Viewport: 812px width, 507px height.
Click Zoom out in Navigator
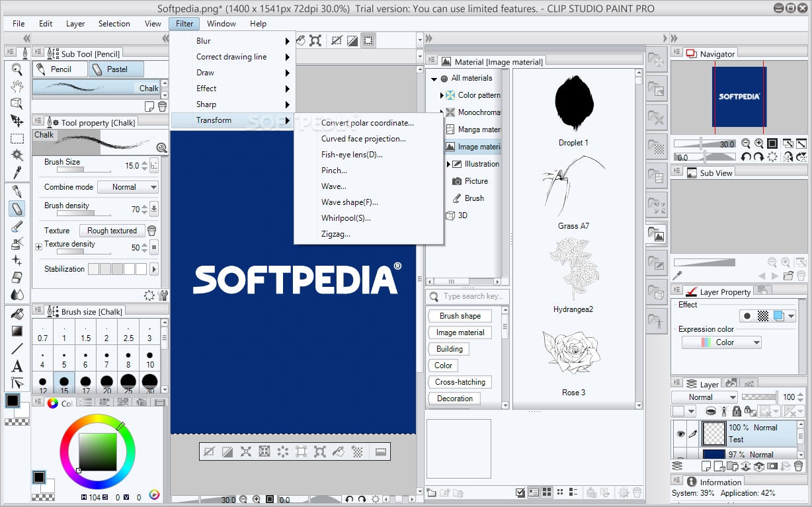click(x=745, y=143)
